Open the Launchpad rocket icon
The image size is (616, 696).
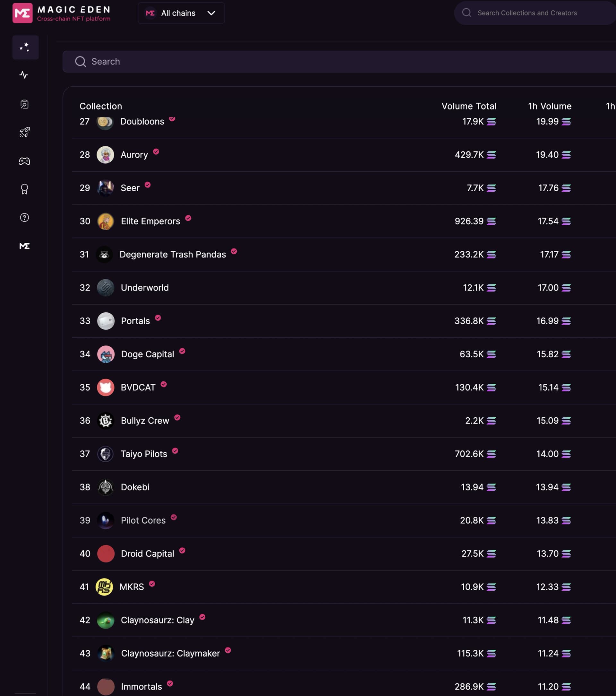coord(24,132)
